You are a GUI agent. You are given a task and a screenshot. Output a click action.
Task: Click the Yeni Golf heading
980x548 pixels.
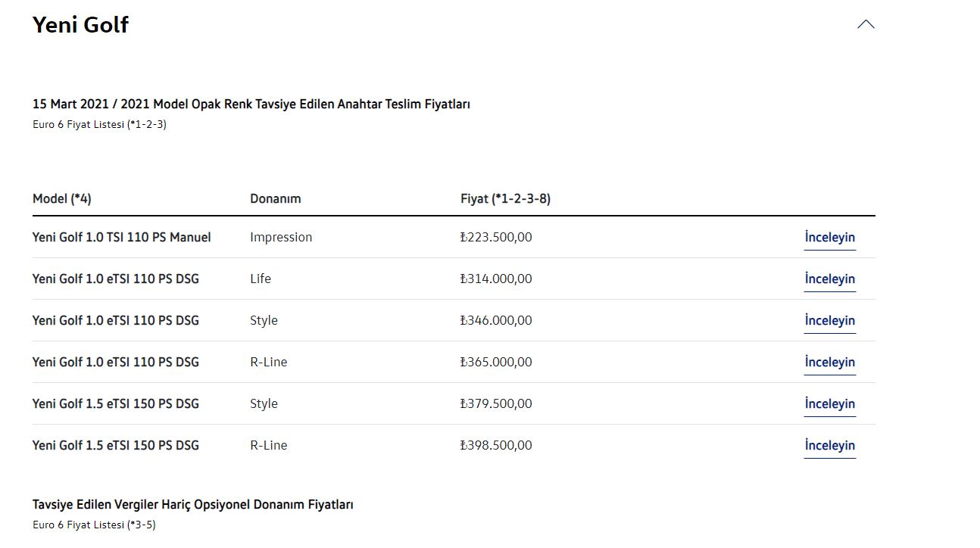click(80, 25)
